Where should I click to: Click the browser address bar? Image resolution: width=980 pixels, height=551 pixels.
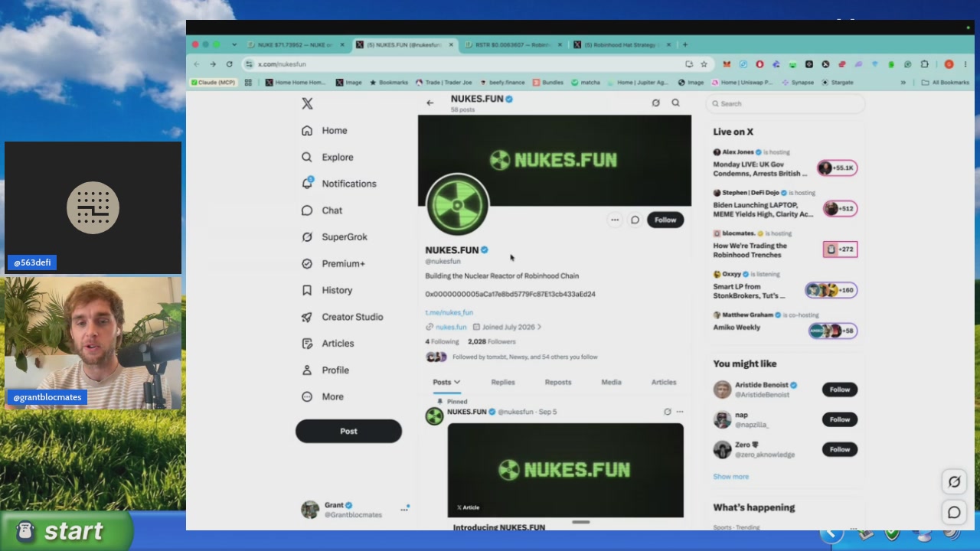point(467,64)
